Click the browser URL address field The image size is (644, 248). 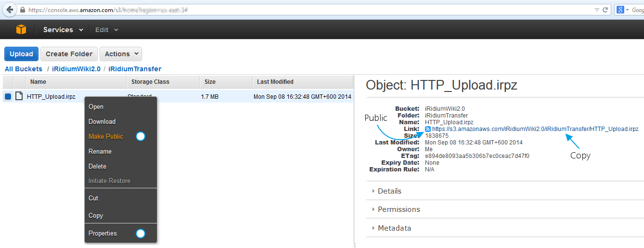click(x=308, y=10)
